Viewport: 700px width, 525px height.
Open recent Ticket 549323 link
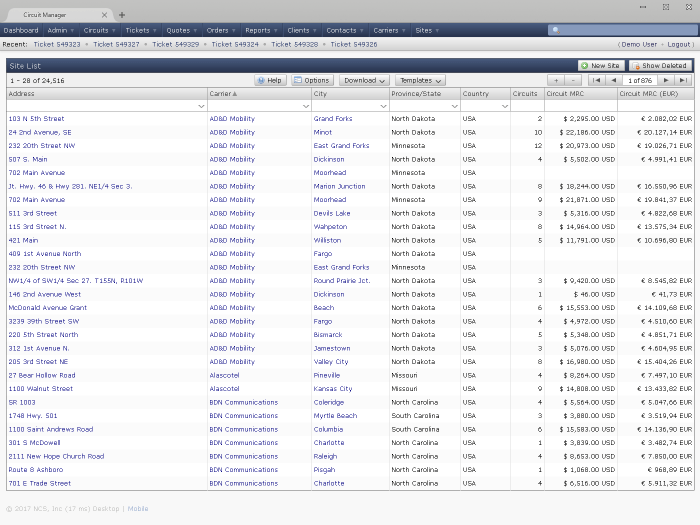click(x=57, y=44)
